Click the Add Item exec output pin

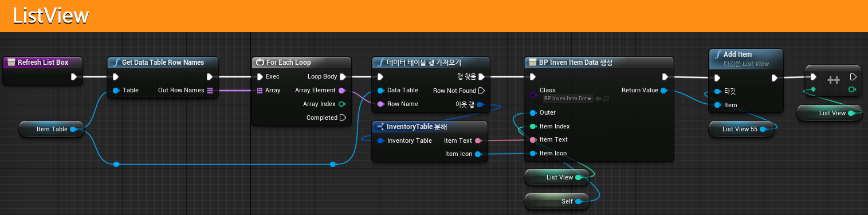click(x=775, y=78)
